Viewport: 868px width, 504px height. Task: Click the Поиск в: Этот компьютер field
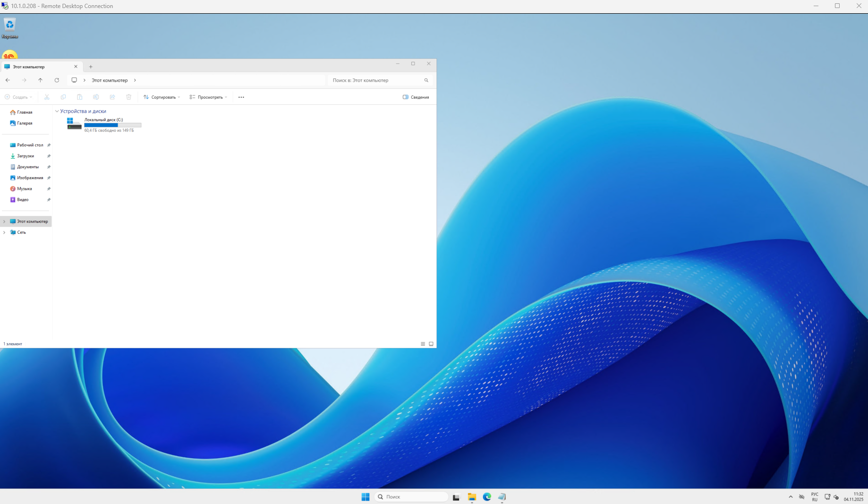click(x=375, y=80)
